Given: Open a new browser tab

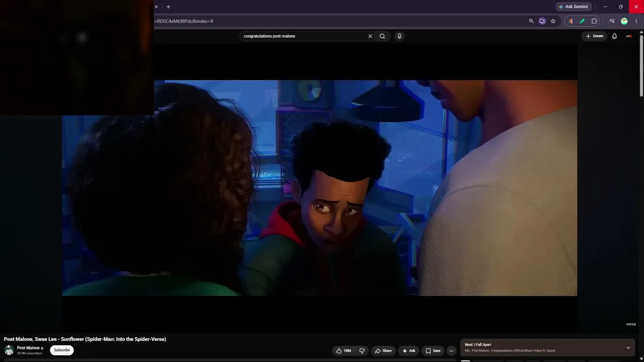Looking at the screenshot, I should pyautogui.click(x=168, y=7).
